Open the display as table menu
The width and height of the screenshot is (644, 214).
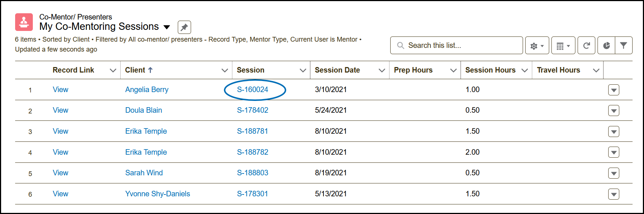563,46
